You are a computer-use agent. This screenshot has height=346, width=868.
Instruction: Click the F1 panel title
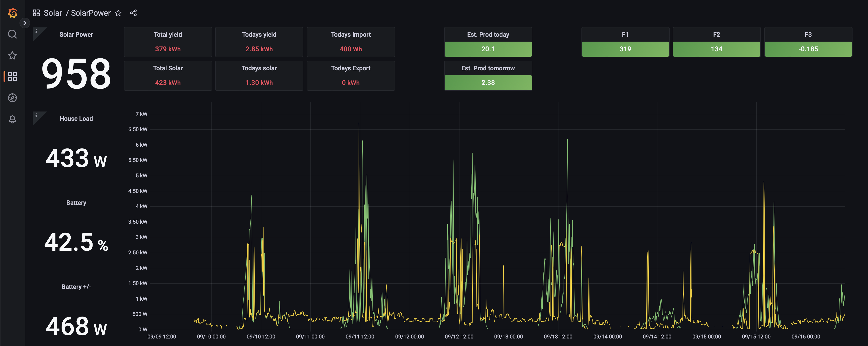[x=625, y=34]
